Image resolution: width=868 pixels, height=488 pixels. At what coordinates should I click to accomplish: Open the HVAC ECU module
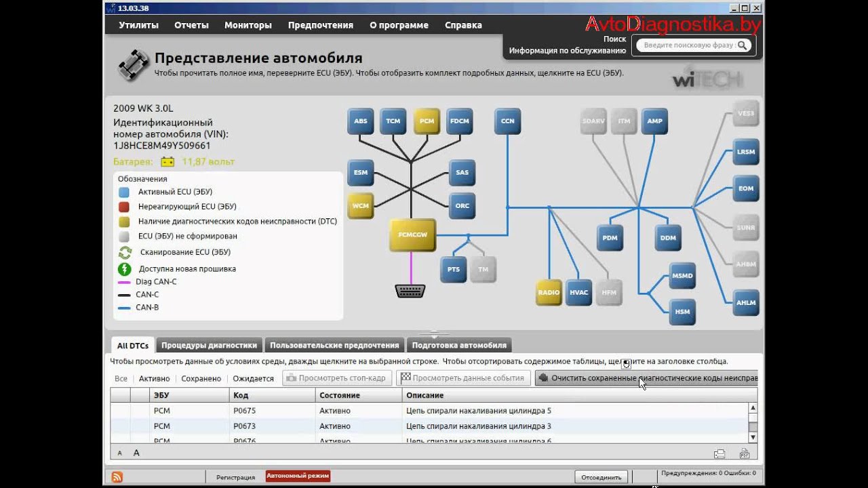click(x=579, y=293)
